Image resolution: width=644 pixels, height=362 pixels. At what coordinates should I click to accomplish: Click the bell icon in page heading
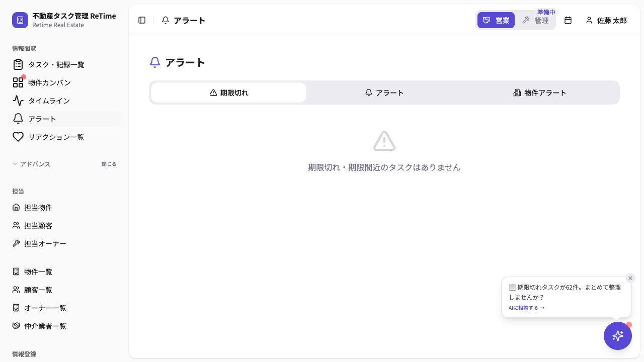tap(155, 62)
